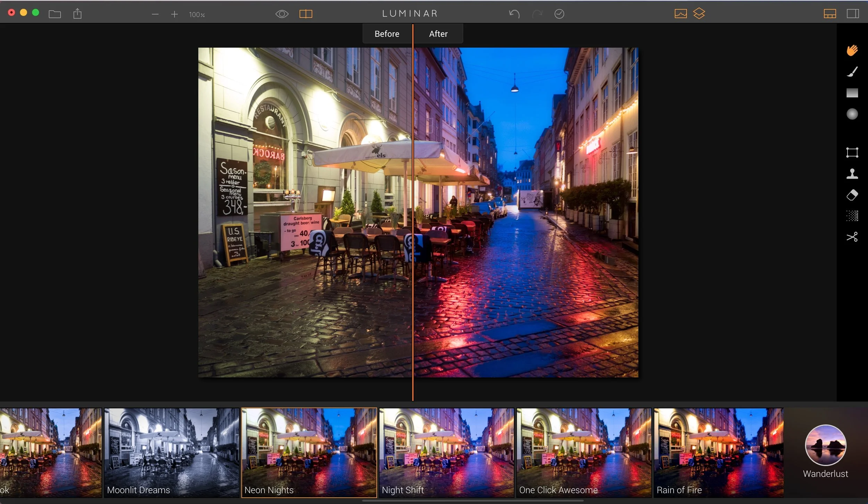Click the After label tab
Image resolution: width=868 pixels, height=504 pixels.
tap(438, 34)
